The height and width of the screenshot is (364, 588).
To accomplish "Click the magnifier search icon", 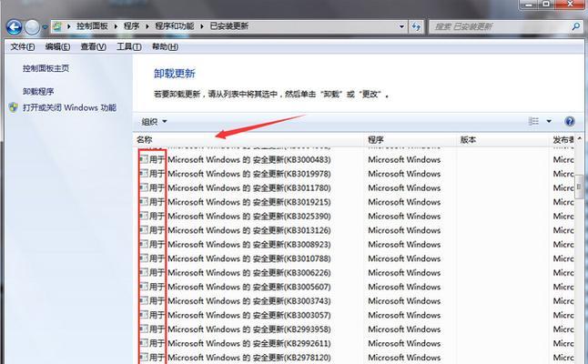I will (575, 26).
